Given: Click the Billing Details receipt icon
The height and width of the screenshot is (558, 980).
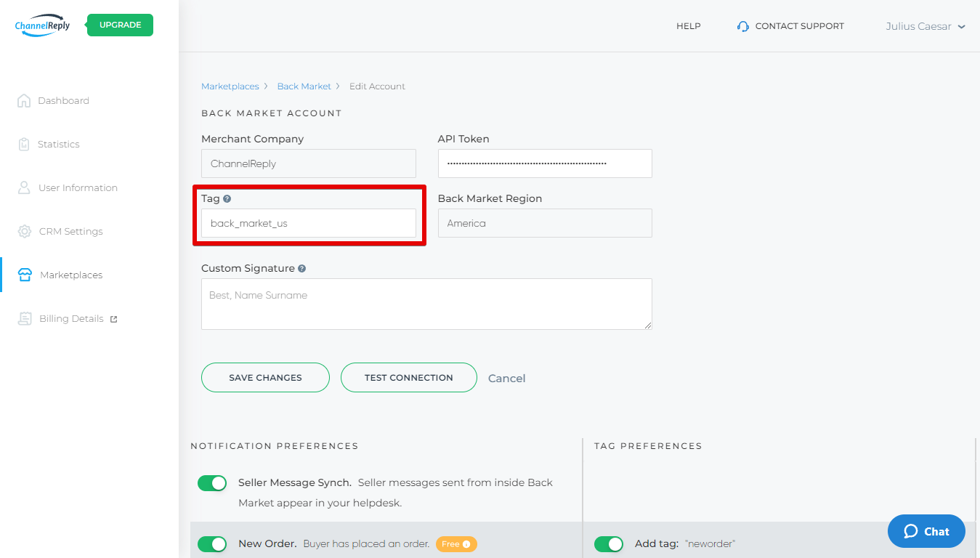Looking at the screenshot, I should coord(25,318).
